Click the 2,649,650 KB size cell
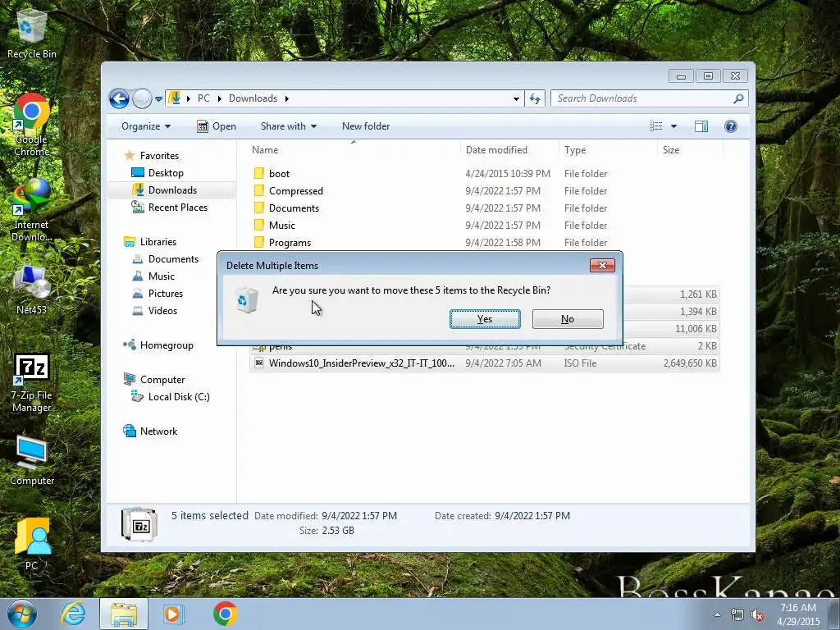Viewport: 840px width, 630px height. coord(690,363)
